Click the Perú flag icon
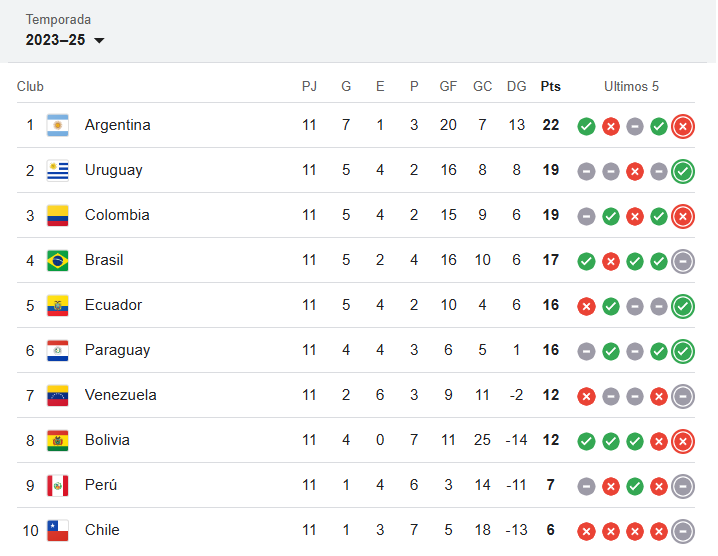The height and width of the screenshot is (556, 718). click(x=58, y=485)
